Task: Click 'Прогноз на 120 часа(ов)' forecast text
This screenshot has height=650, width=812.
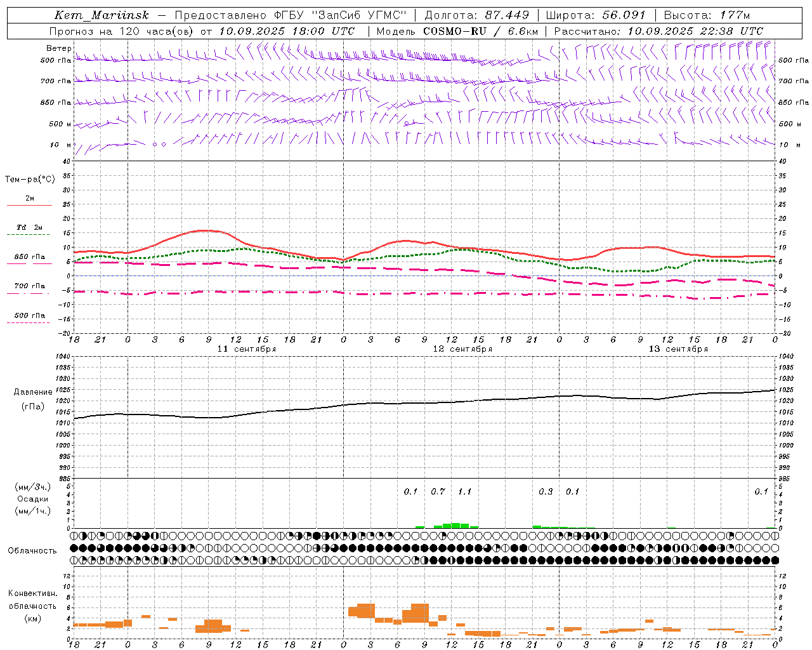Action: pyautogui.click(x=122, y=31)
